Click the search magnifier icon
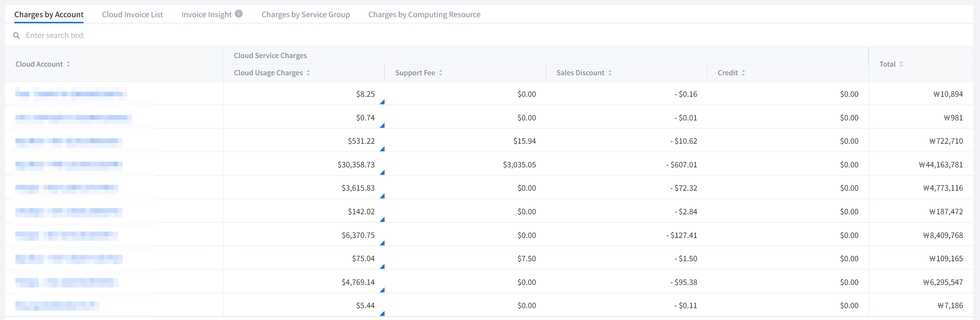980x320 pixels. [17, 36]
